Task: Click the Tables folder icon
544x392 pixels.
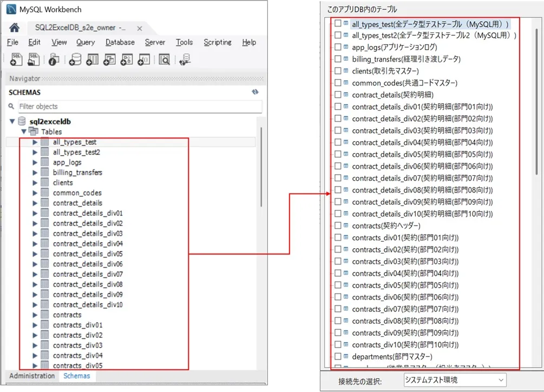Action: point(34,131)
